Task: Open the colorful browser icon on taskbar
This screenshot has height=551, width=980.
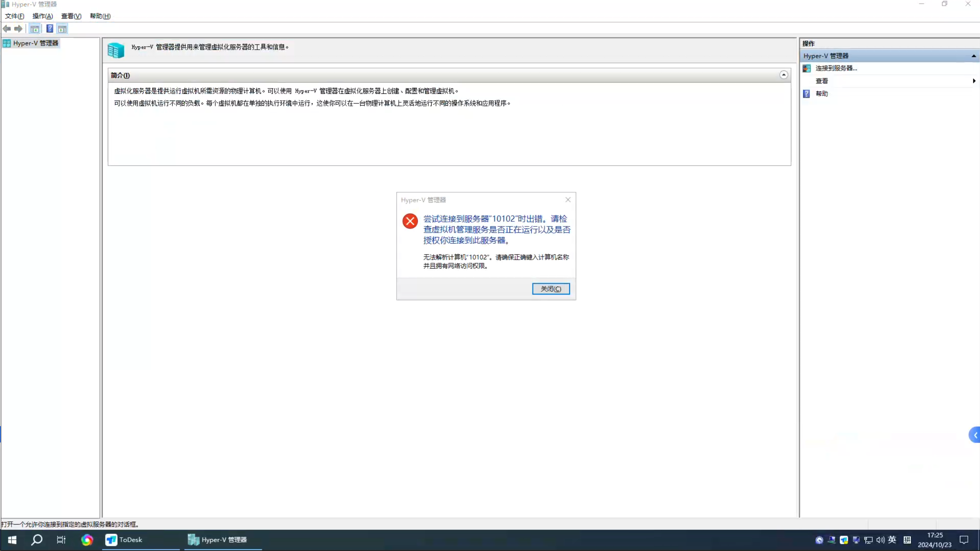Action: 87,540
